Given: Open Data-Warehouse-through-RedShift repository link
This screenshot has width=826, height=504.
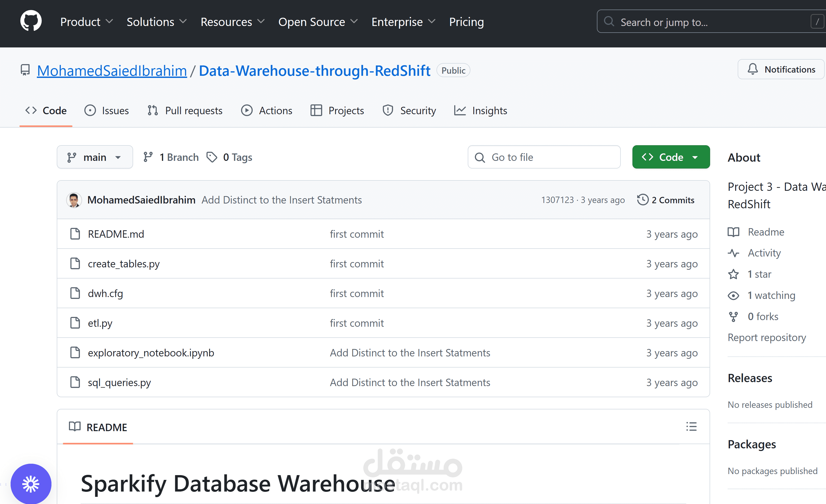Looking at the screenshot, I should coord(314,71).
